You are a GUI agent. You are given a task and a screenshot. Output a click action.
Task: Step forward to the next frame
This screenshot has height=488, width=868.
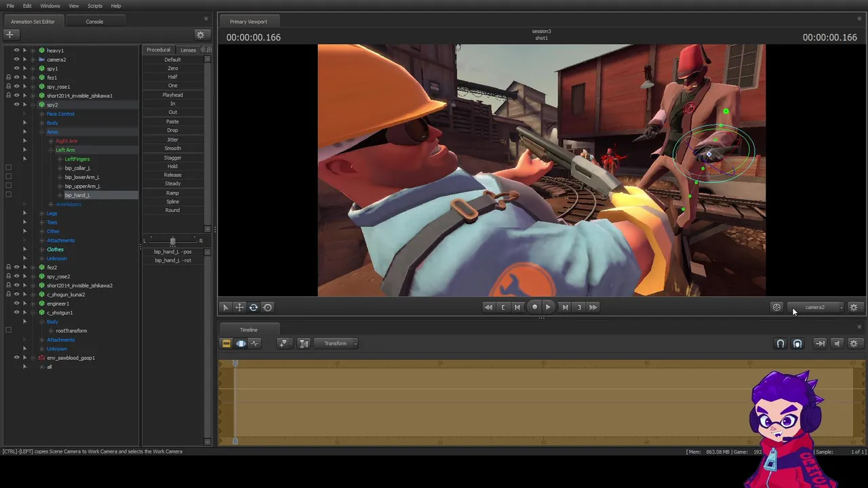[565, 307]
